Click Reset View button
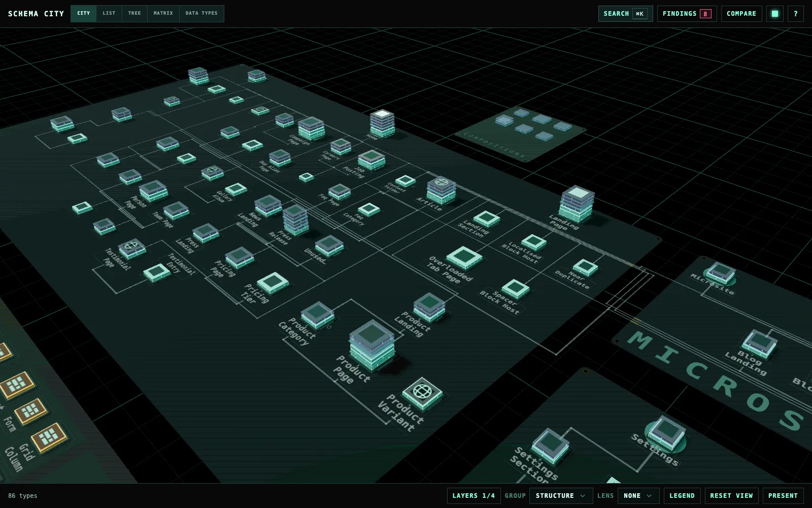Image resolution: width=812 pixels, height=508 pixels. click(x=731, y=496)
